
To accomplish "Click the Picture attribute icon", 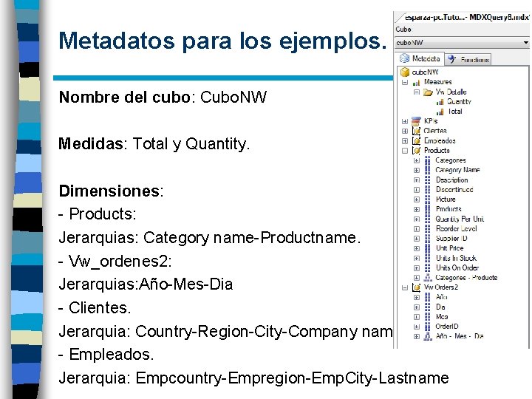I will point(428,199).
